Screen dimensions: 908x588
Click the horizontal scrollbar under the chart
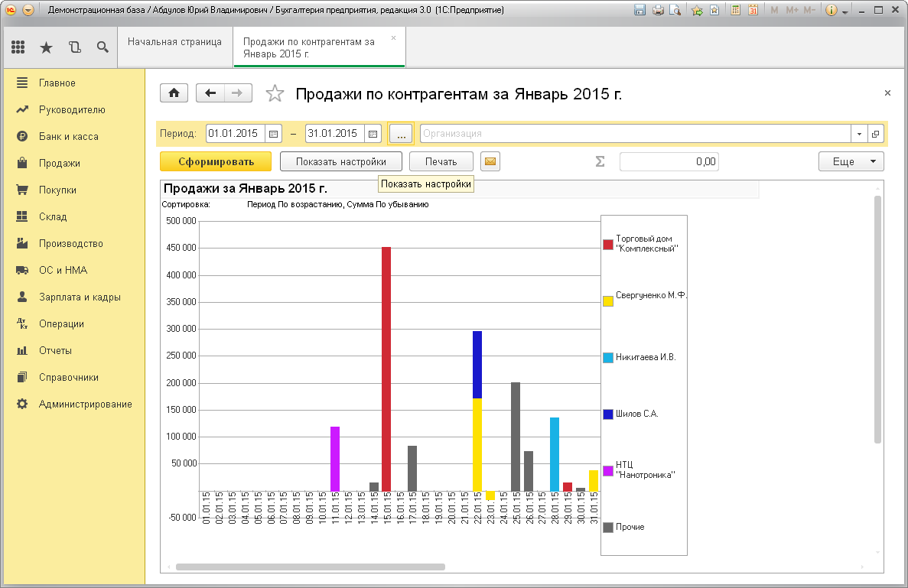(310, 567)
